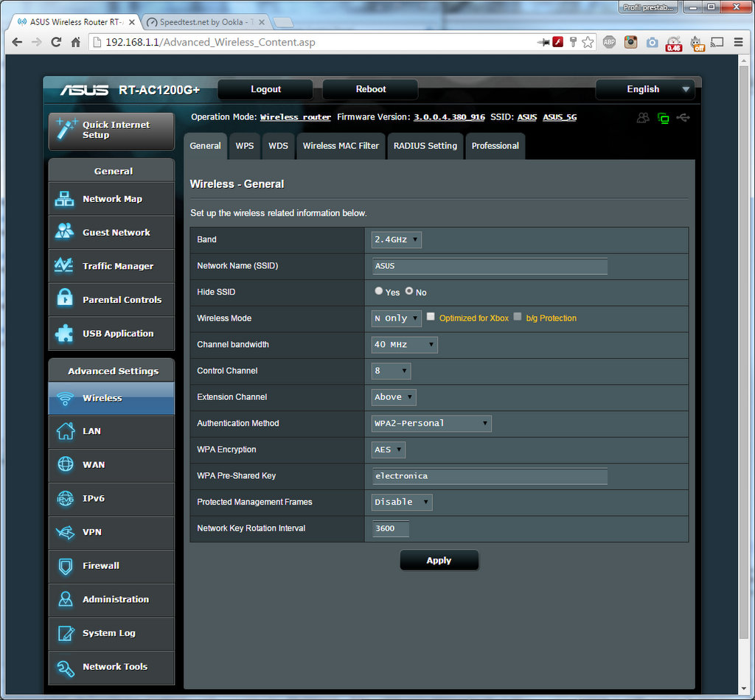Viewport: 755px width, 700px height.
Task: Click the cast extension icon
Action: click(717, 42)
